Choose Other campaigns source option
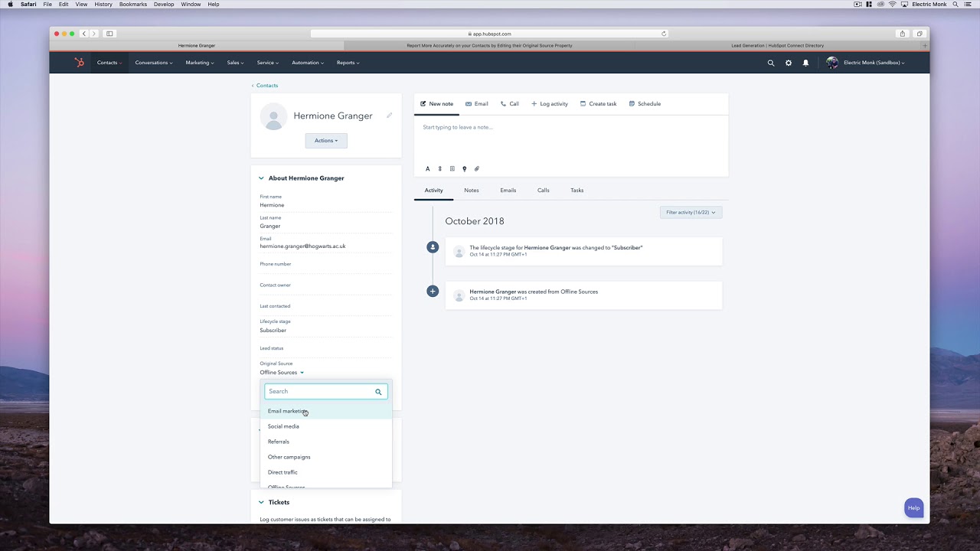The image size is (980, 551). click(x=326, y=457)
